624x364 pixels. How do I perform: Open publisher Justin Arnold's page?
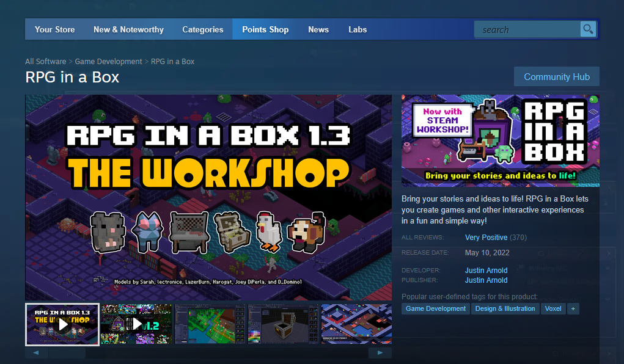(x=486, y=280)
